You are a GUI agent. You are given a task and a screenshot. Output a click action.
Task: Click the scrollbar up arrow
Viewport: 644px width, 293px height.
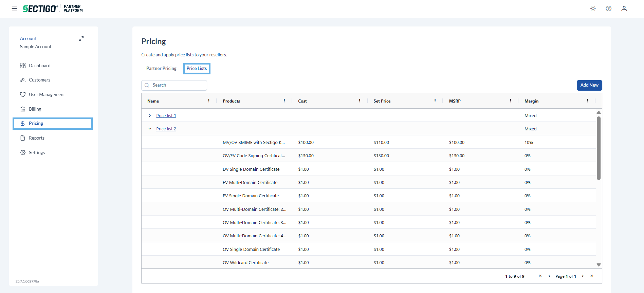tap(599, 112)
